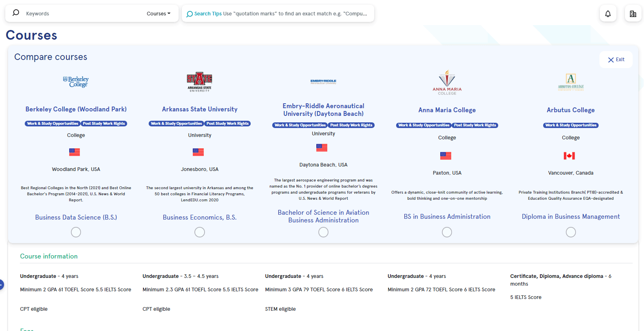Click Berkeley's Post Study Work Rights tag
Screen dimensions: 644x331
point(104,124)
